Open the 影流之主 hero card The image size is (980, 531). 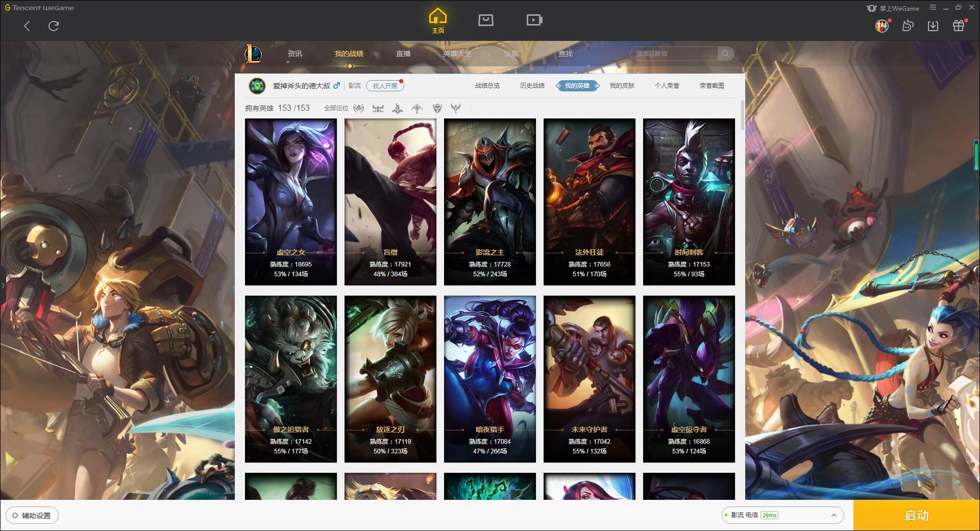[x=490, y=202]
